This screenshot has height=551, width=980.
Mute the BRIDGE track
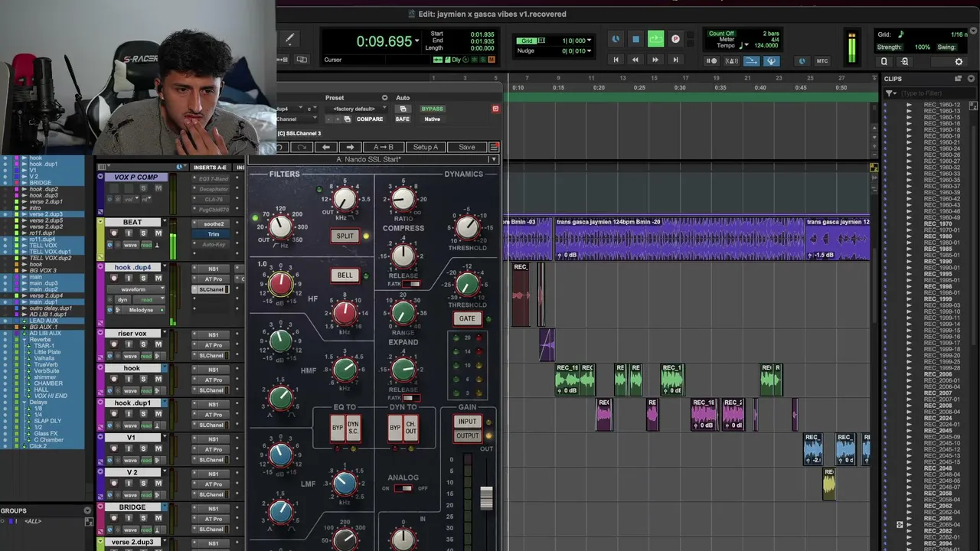coord(158,518)
